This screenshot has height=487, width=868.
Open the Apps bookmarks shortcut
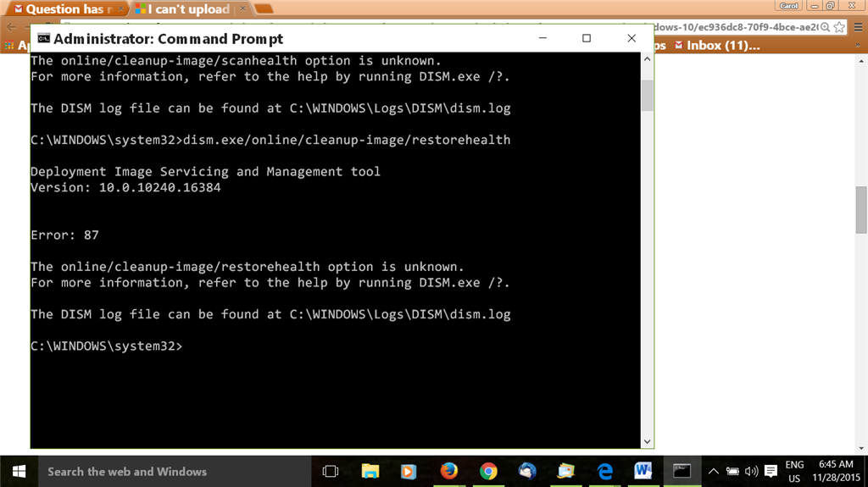point(17,46)
